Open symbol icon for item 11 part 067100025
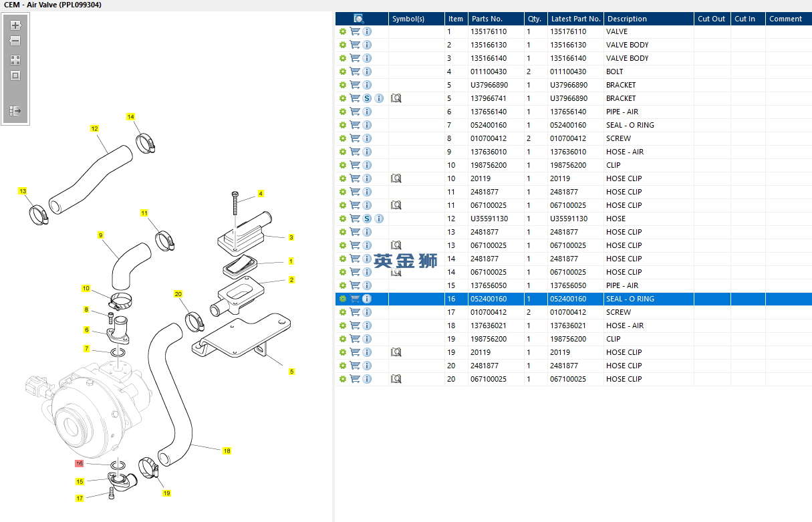The height and width of the screenshot is (522, 812). (396, 205)
